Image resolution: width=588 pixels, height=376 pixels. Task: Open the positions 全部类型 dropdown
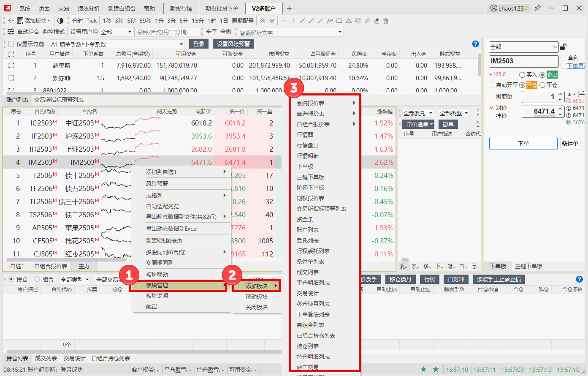(75, 279)
